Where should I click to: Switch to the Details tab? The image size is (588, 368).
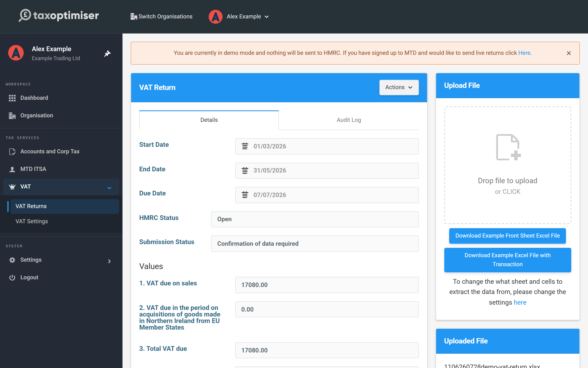(209, 120)
